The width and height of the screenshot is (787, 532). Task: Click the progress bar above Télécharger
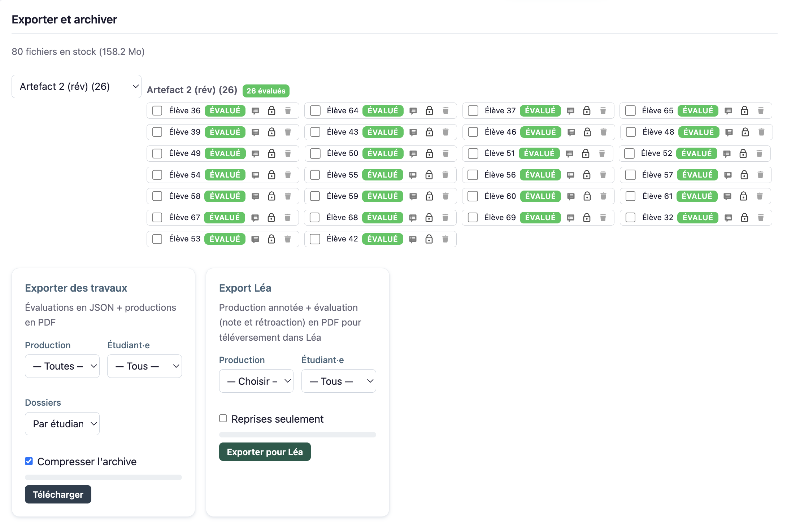[103, 477]
